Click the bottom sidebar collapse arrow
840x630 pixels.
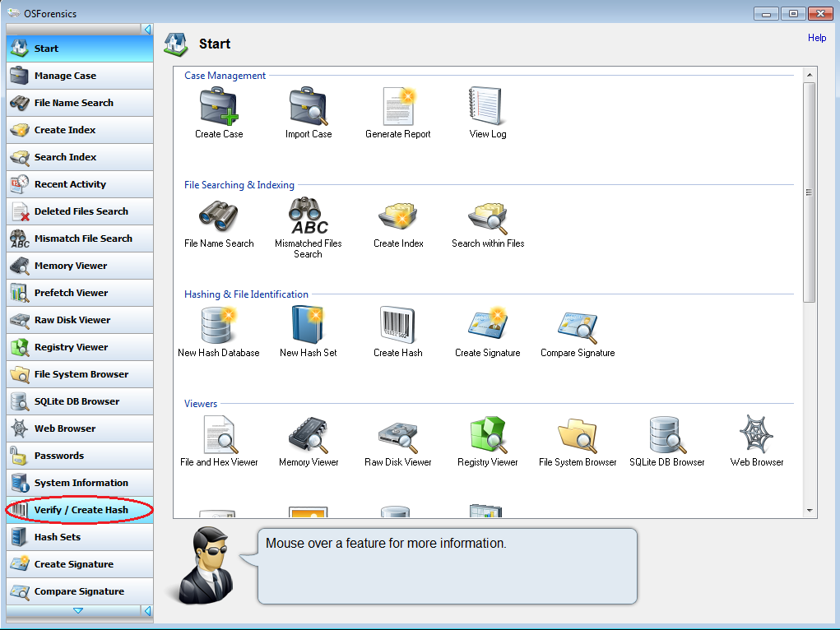point(147,611)
